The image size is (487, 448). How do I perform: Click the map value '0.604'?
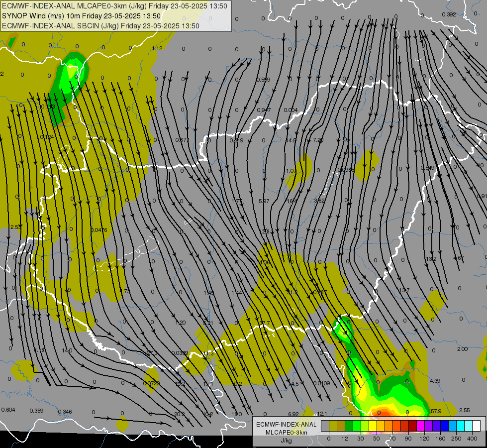[x=8, y=410]
